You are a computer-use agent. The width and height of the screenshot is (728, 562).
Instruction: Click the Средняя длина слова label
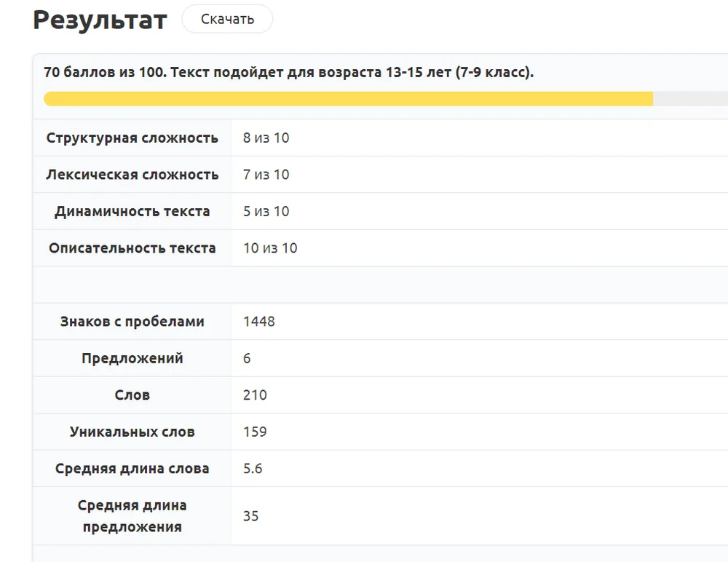pyautogui.click(x=132, y=469)
